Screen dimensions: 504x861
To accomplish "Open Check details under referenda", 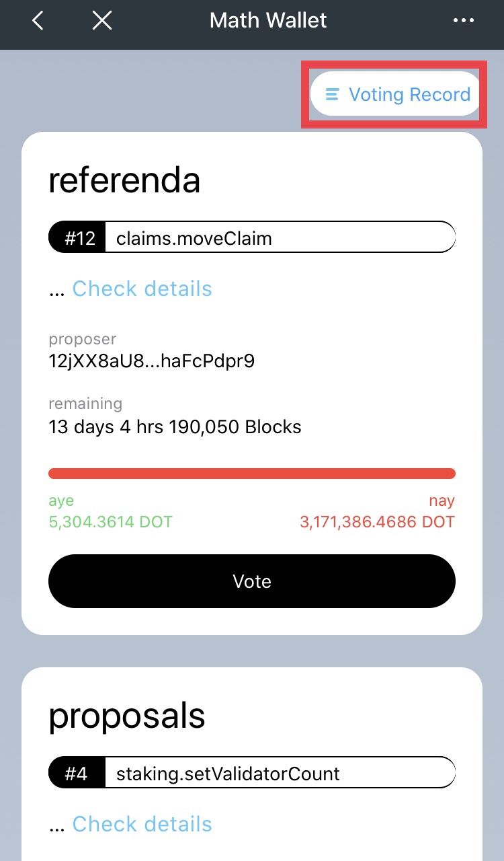I will point(142,289).
